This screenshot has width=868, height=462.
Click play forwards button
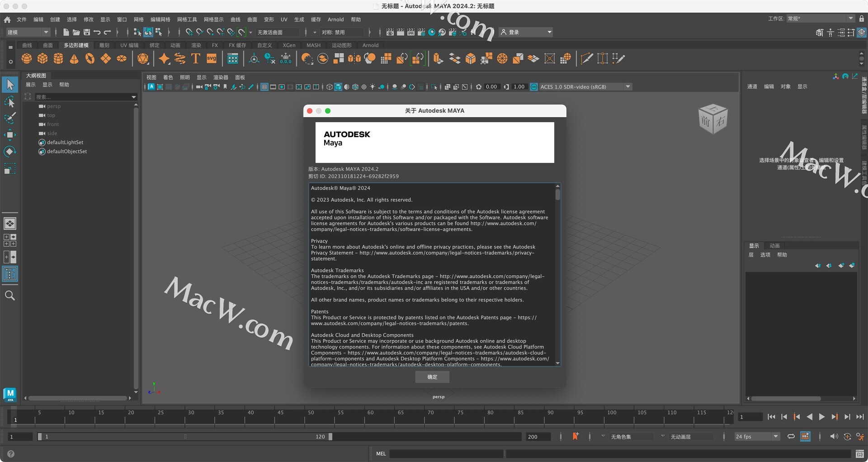pyautogui.click(x=822, y=417)
